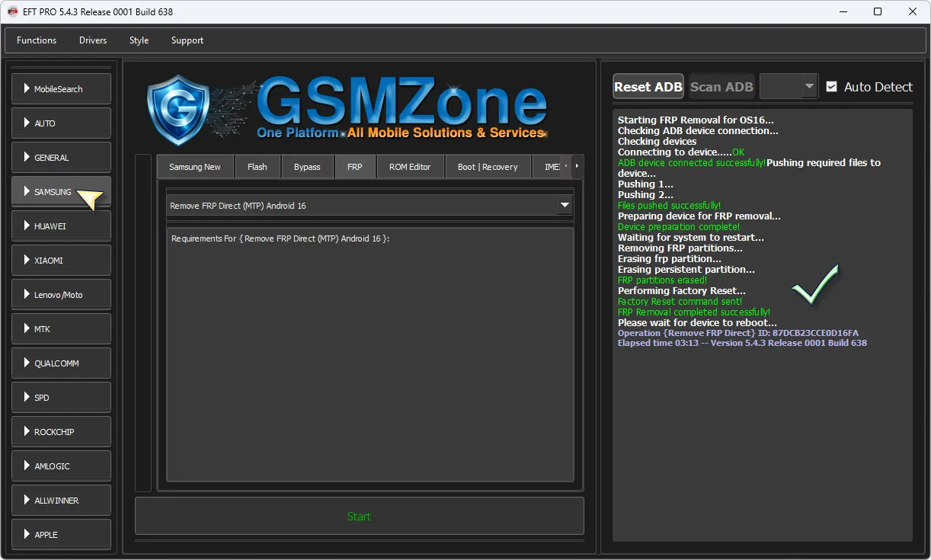Open the device combo box beside Scan ADB

(789, 87)
